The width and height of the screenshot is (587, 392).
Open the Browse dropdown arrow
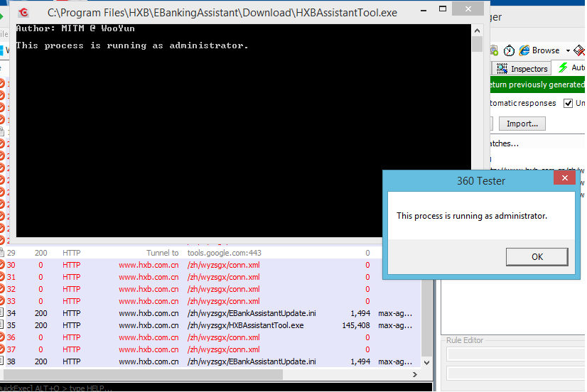[x=568, y=51]
